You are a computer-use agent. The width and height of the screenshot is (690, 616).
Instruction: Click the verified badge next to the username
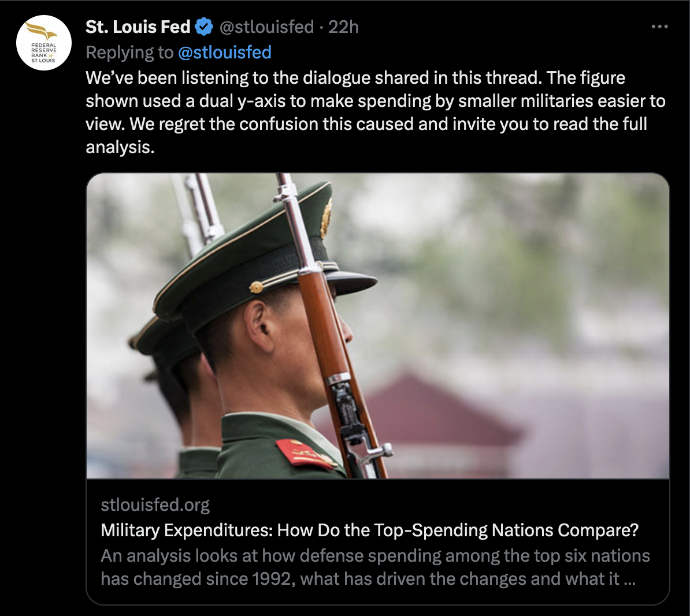203,26
